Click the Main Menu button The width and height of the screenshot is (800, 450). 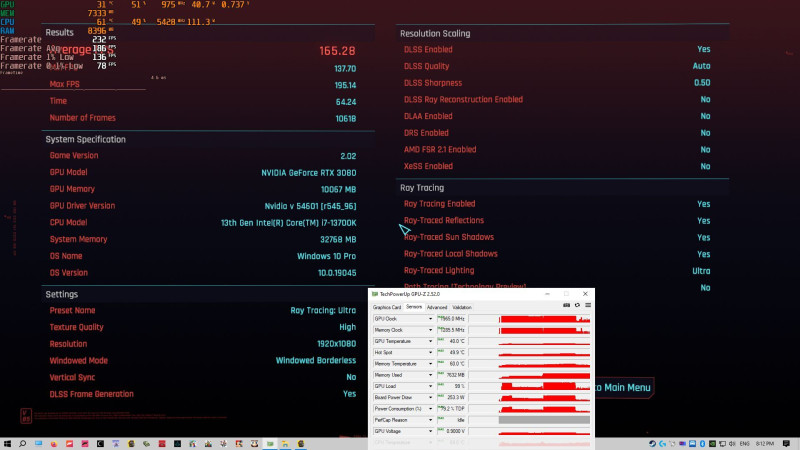(624, 388)
